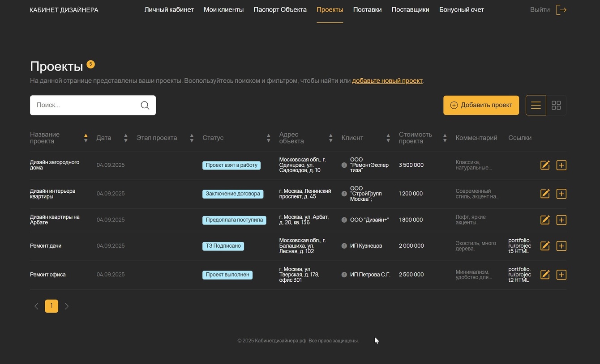Screen dimensions: 600x364
Task: Click the logout arrow icon
Action: (561, 10)
